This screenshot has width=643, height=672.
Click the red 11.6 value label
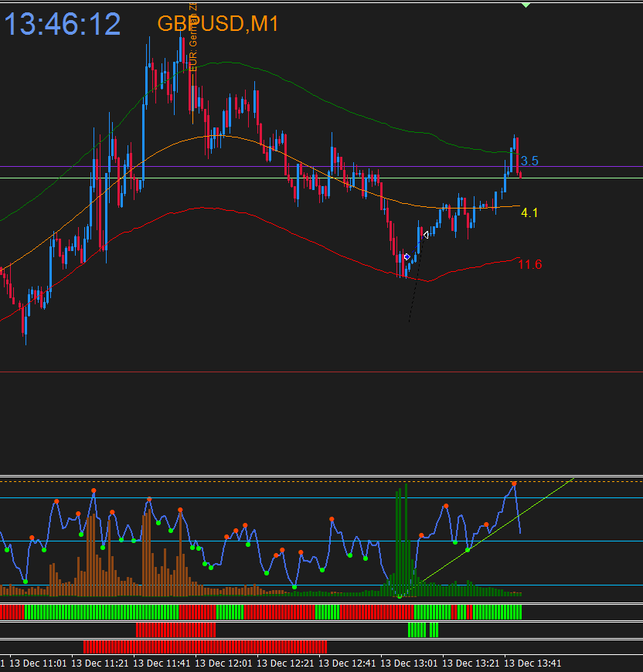(x=530, y=264)
